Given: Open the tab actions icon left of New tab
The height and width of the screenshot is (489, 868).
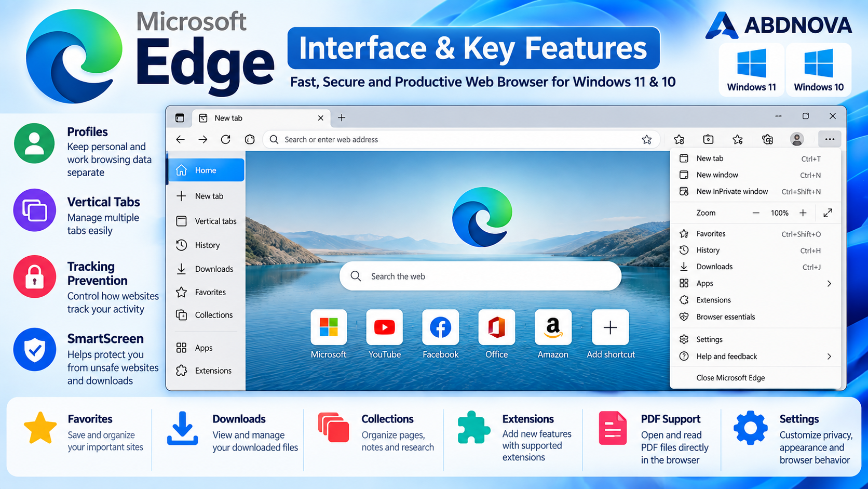Looking at the screenshot, I should click(x=180, y=118).
